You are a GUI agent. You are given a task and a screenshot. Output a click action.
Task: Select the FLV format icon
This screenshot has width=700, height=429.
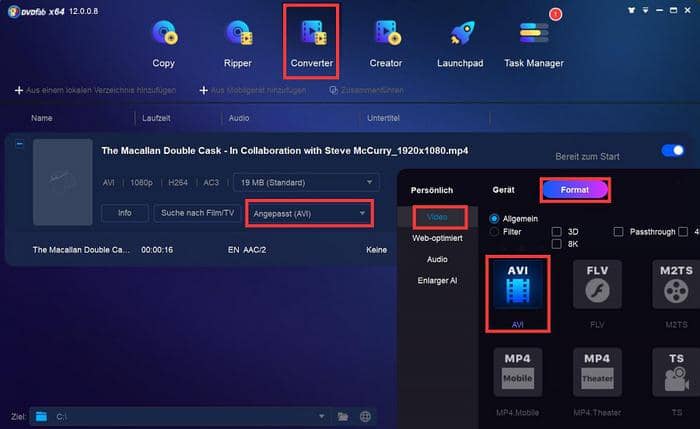(597, 286)
